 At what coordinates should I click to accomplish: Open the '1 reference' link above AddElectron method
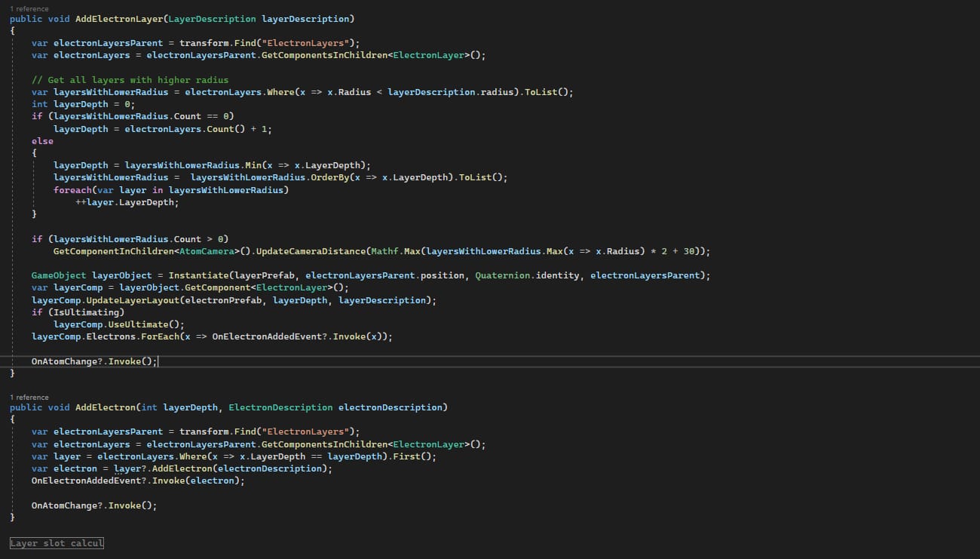pyautogui.click(x=29, y=397)
